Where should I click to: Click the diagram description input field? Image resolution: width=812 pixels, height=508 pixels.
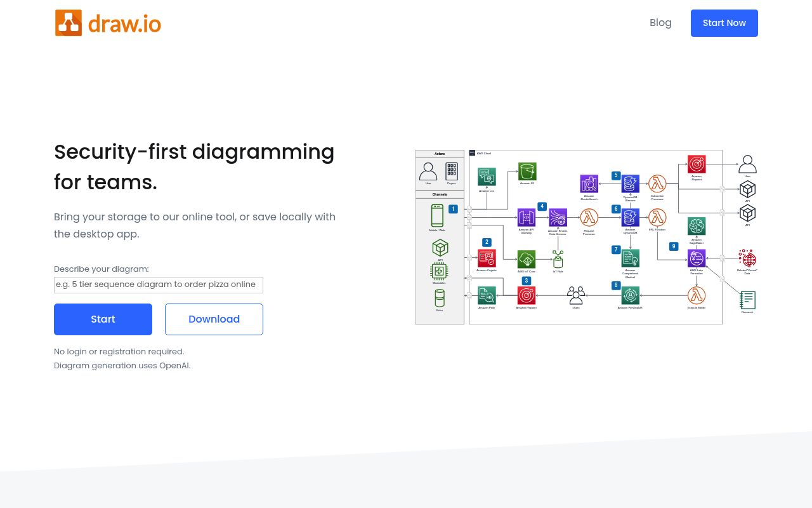(158, 284)
